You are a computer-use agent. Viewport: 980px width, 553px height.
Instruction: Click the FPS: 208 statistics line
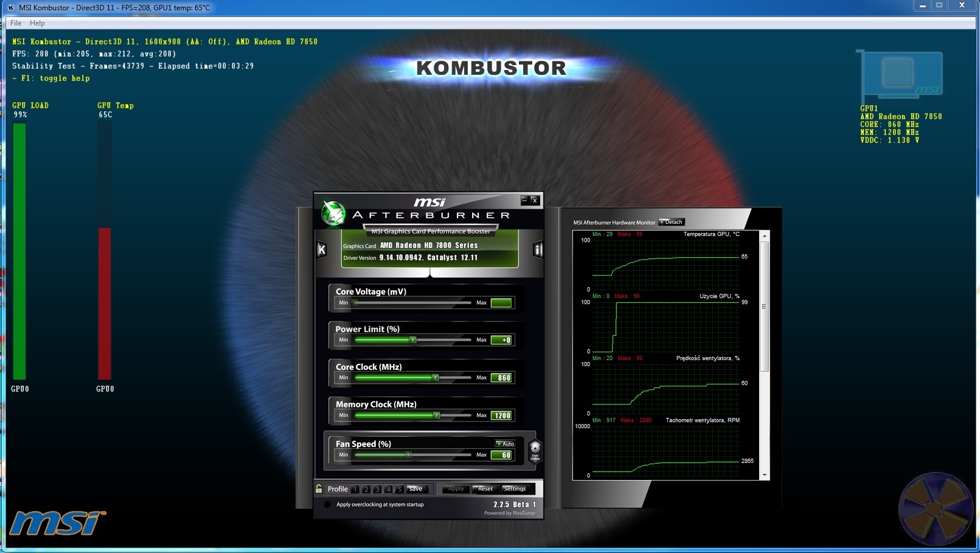point(94,54)
